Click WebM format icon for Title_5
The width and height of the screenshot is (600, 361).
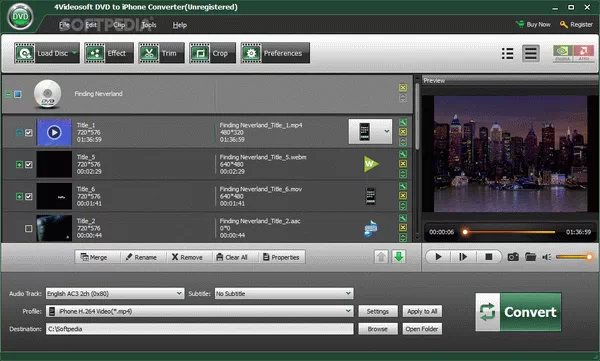[x=371, y=164]
